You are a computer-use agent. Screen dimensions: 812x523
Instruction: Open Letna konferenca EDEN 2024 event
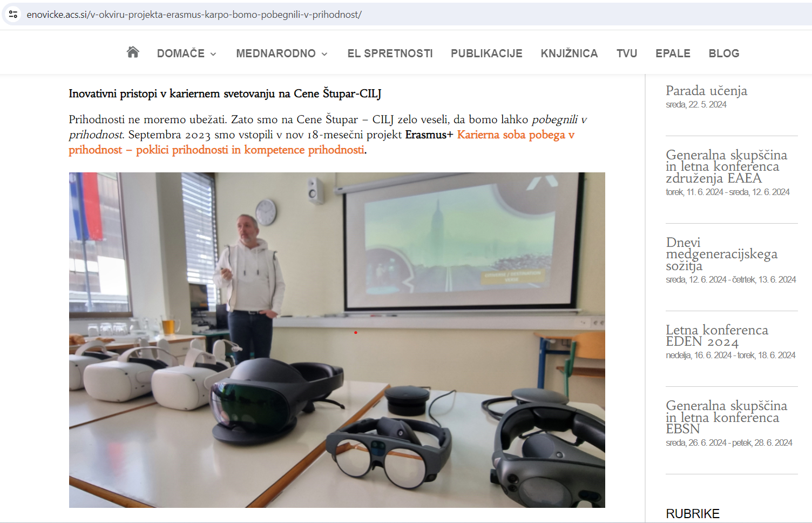(716, 336)
